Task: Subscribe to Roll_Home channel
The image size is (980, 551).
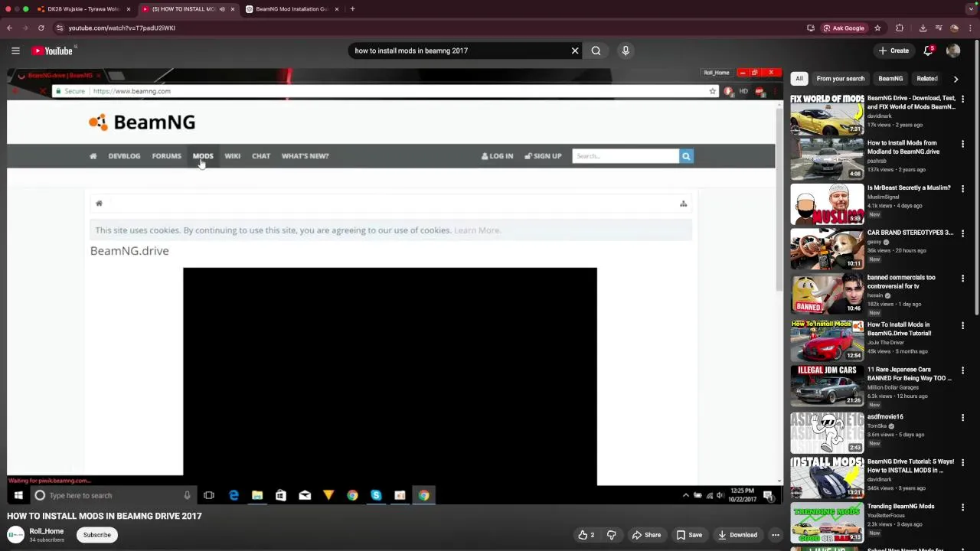Action: 97,535
